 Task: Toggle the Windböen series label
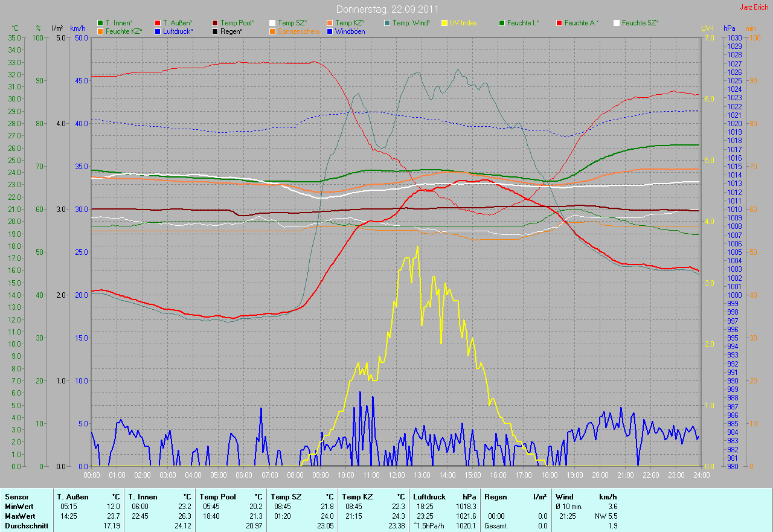(350, 31)
